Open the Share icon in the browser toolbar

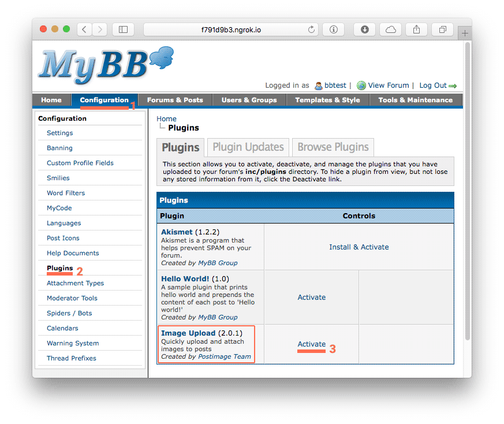click(x=416, y=28)
